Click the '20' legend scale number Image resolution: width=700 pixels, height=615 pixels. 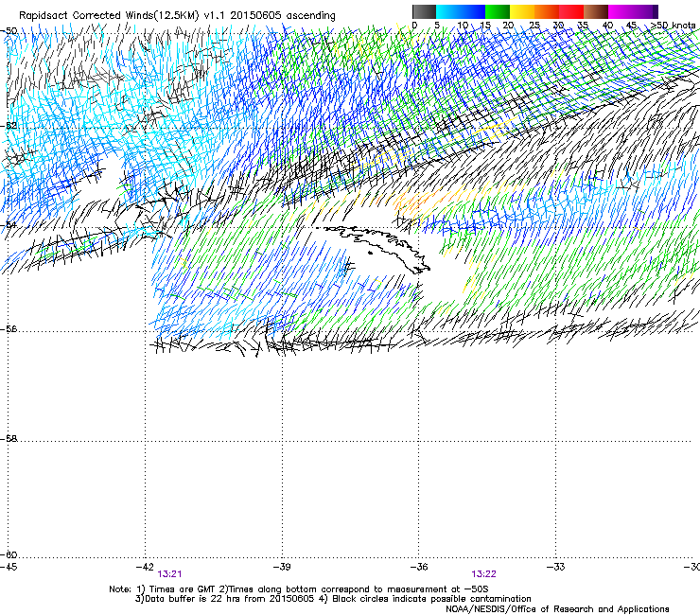[x=508, y=26]
